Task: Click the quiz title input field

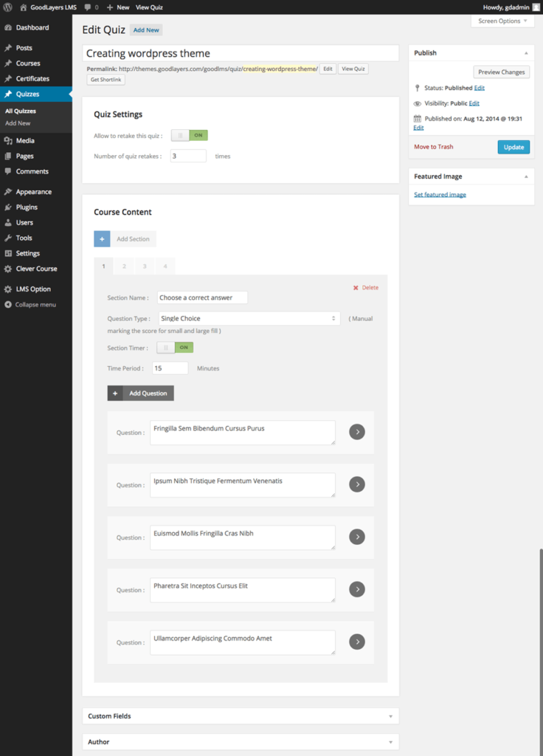Action: point(240,53)
